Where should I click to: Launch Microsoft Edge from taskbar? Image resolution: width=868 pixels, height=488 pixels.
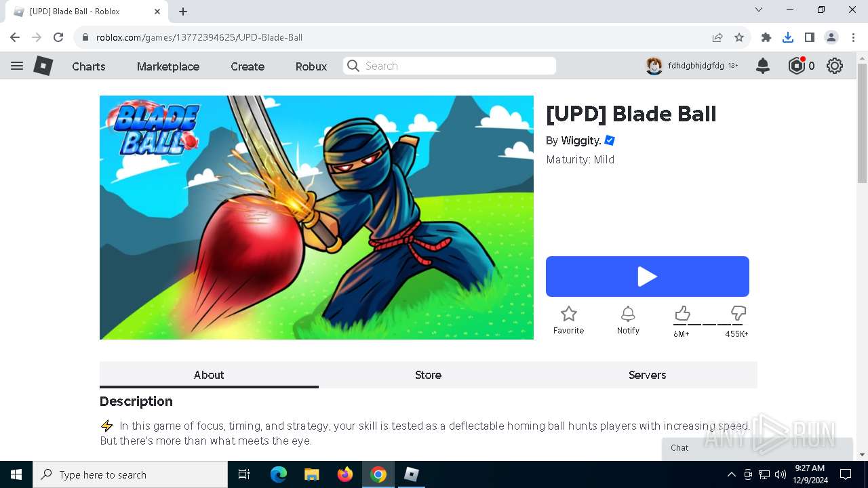click(x=279, y=474)
